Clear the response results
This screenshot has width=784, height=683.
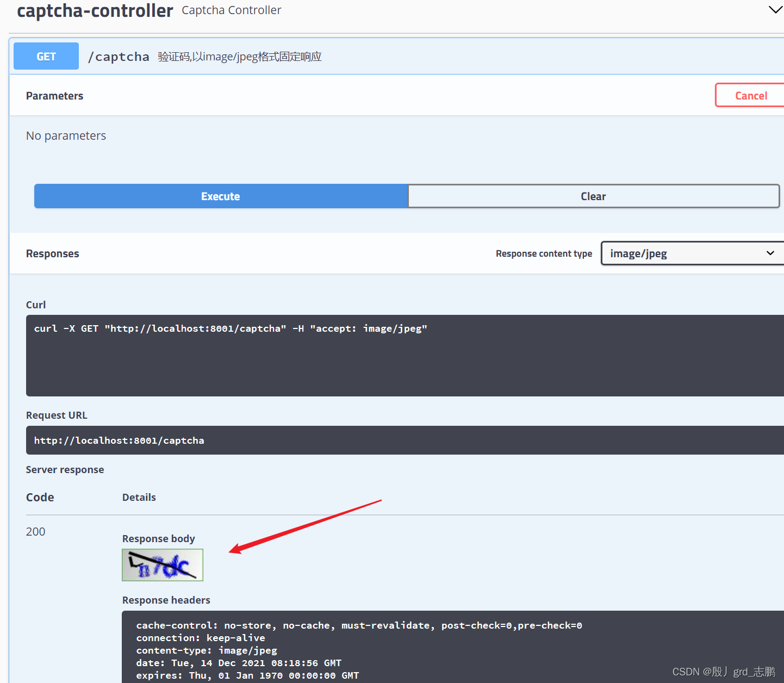(593, 196)
